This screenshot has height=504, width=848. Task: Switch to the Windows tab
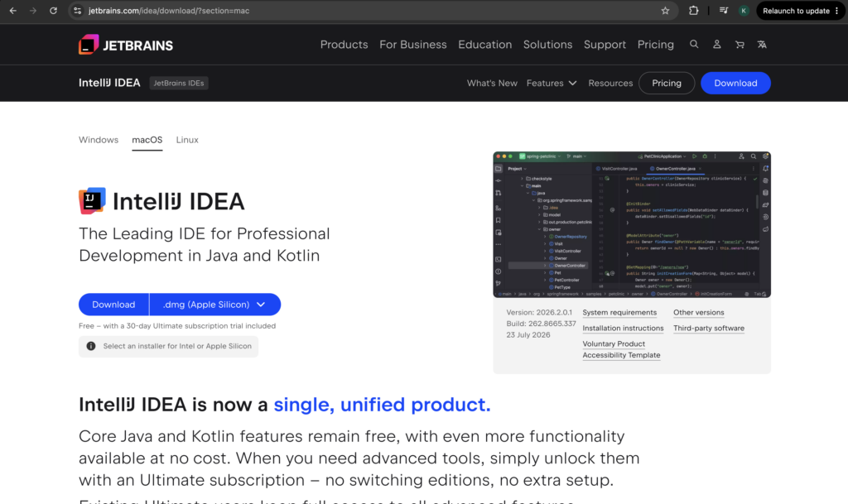point(99,140)
